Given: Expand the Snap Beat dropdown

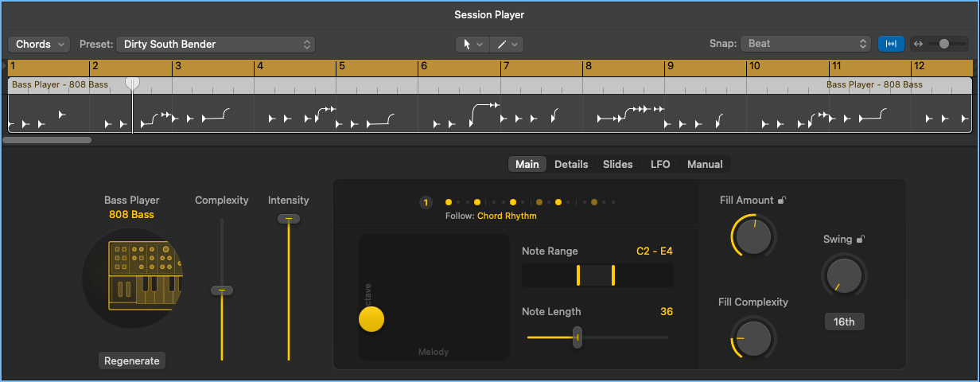Looking at the screenshot, I should pyautogui.click(x=806, y=45).
